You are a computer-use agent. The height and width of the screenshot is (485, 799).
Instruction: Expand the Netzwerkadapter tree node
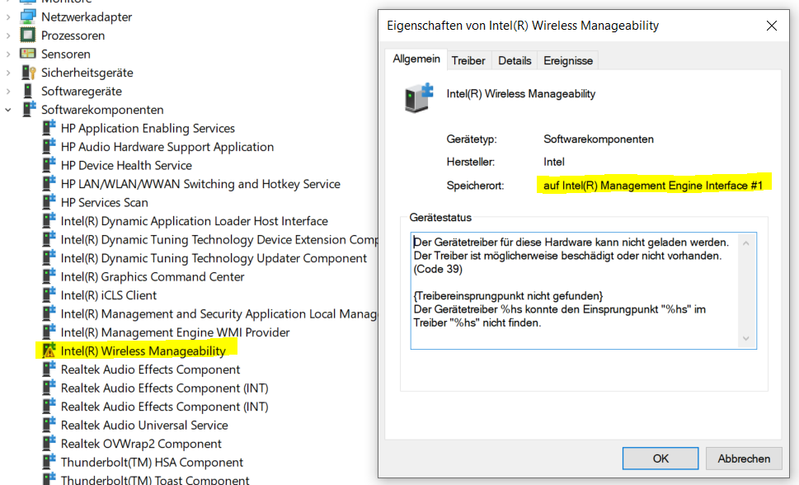click(x=9, y=17)
